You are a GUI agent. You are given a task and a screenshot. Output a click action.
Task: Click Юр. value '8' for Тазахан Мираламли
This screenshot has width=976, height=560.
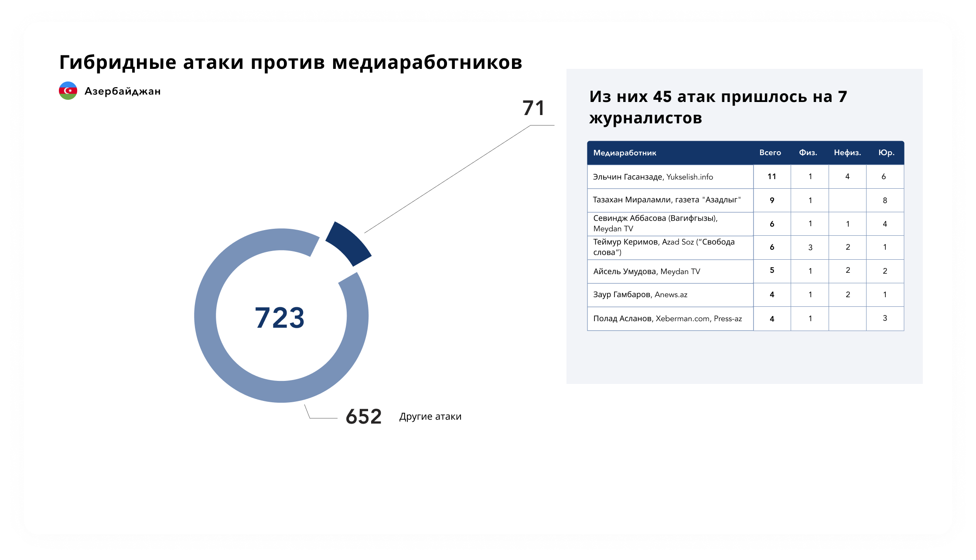point(885,200)
